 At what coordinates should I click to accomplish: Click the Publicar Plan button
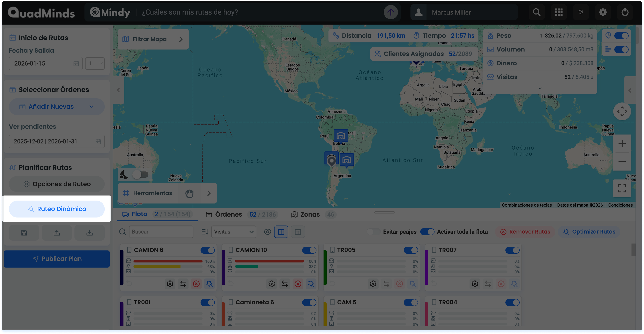pos(57,259)
